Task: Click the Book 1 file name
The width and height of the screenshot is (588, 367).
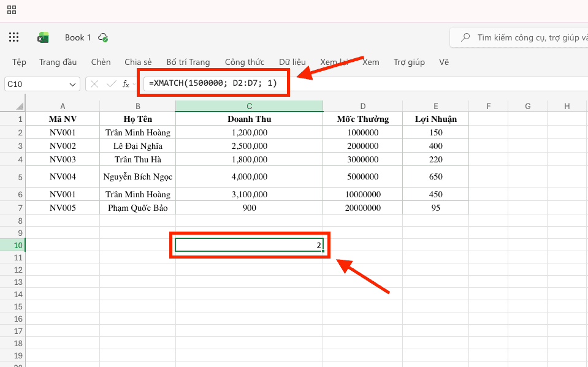Action: tap(78, 37)
